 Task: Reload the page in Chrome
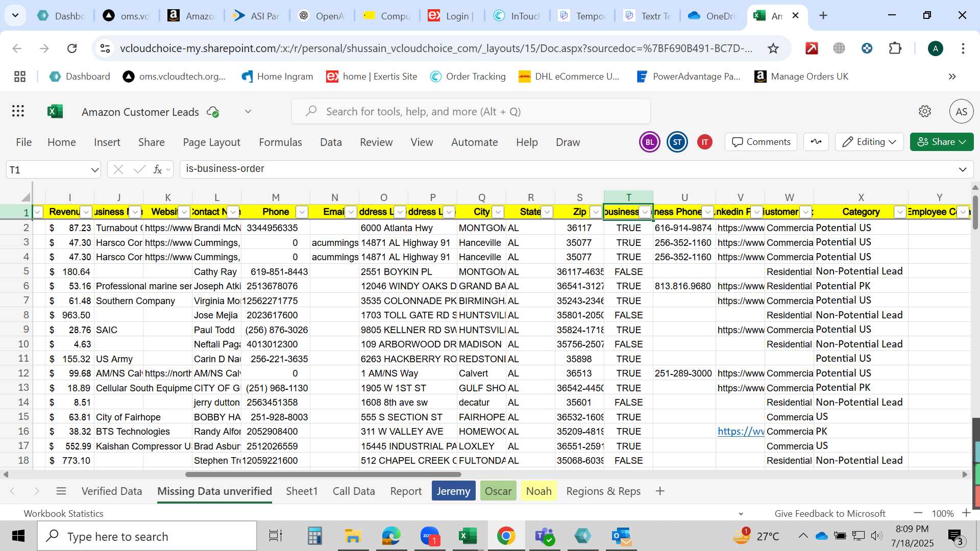pyautogui.click(x=72, y=48)
